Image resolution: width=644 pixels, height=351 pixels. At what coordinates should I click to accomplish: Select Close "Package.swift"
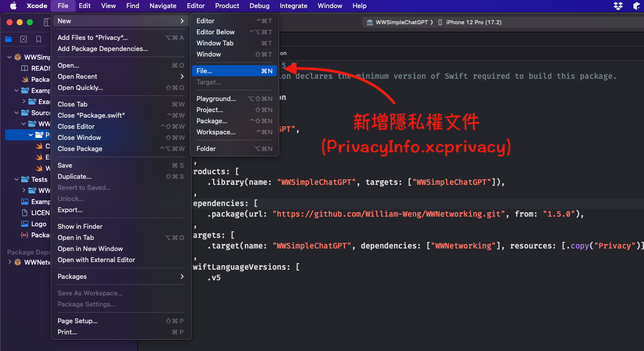pyautogui.click(x=121, y=115)
